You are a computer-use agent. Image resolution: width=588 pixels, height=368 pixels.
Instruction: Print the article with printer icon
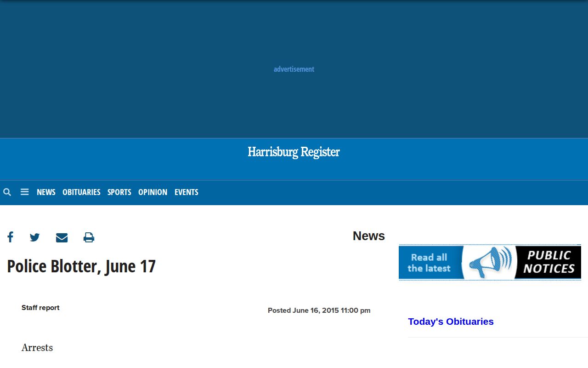pyautogui.click(x=89, y=237)
